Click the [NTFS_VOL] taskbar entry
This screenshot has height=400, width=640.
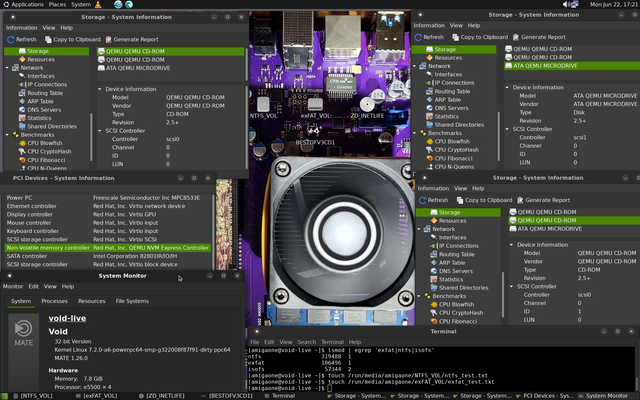click(33, 396)
